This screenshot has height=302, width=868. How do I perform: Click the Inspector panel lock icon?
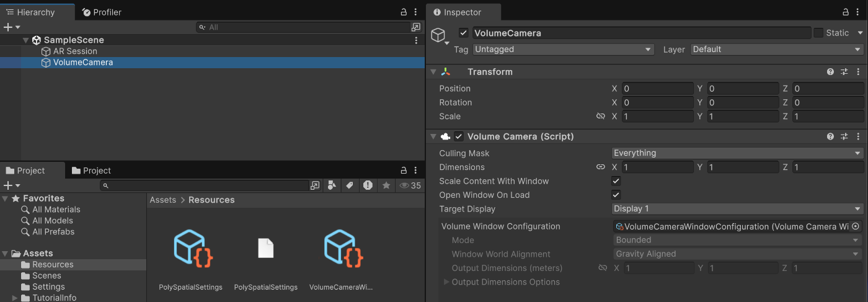846,12
